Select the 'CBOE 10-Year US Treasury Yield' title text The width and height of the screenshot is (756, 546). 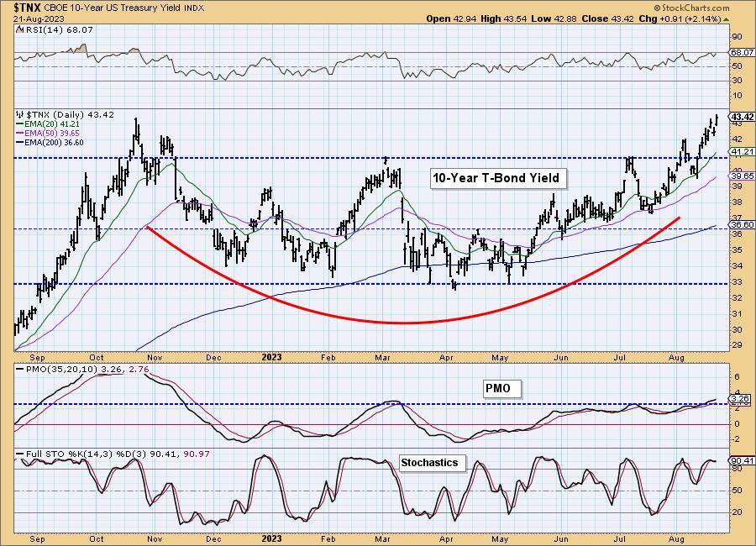pyautogui.click(x=113, y=8)
